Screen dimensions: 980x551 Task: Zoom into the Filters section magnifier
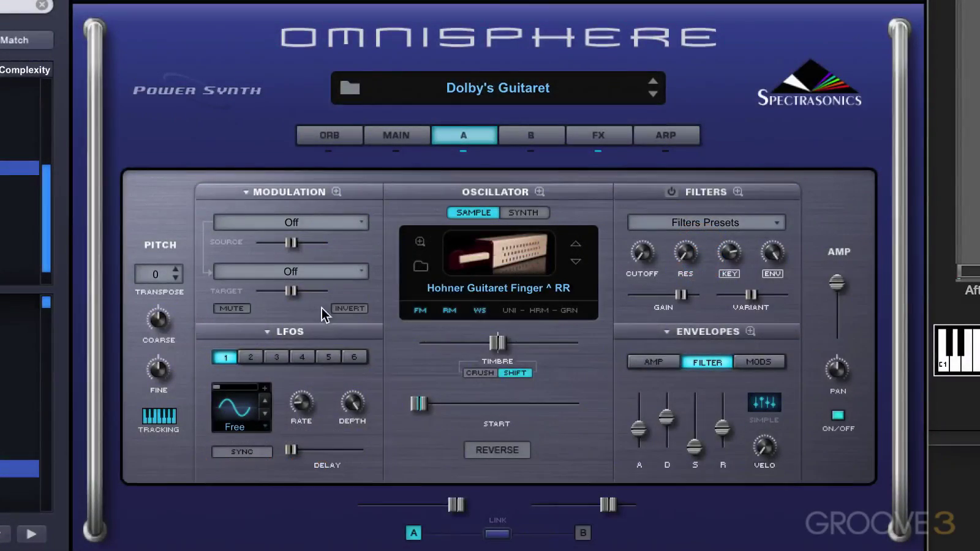[738, 192]
